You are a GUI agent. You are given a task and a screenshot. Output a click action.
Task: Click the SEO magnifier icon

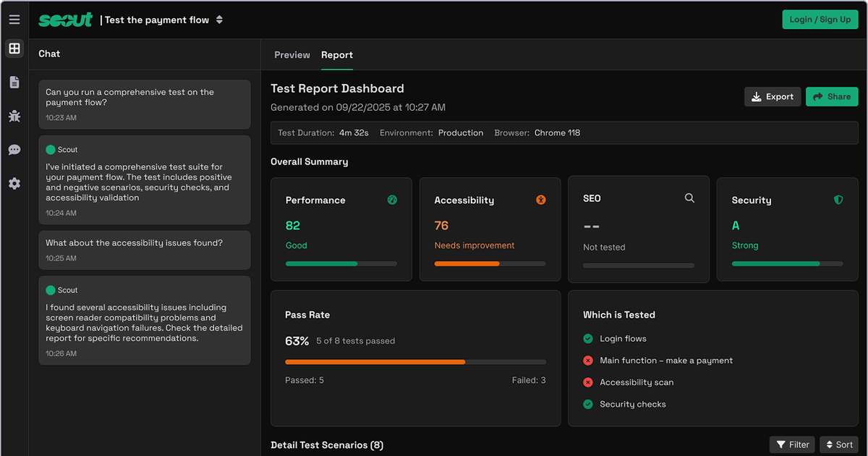point(689,198)
